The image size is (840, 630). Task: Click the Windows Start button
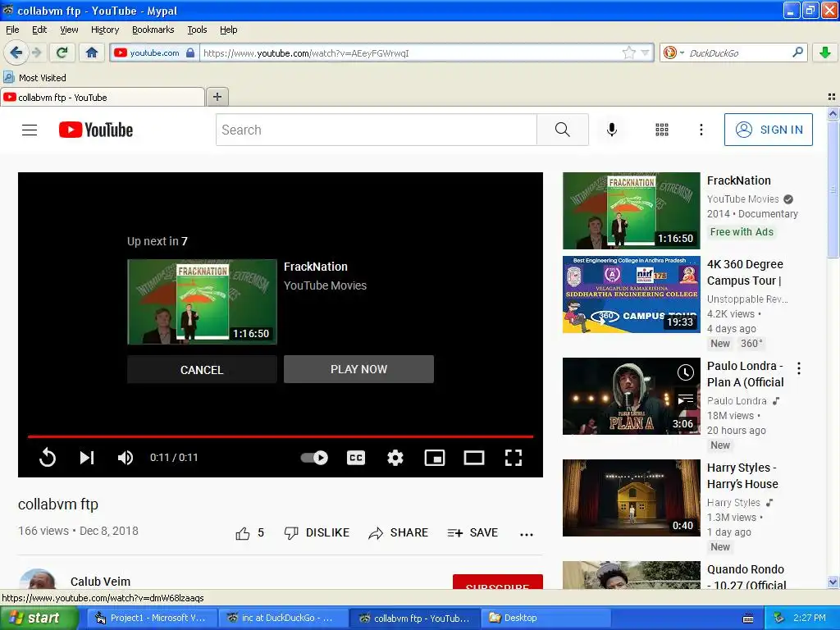pos(38,618)
